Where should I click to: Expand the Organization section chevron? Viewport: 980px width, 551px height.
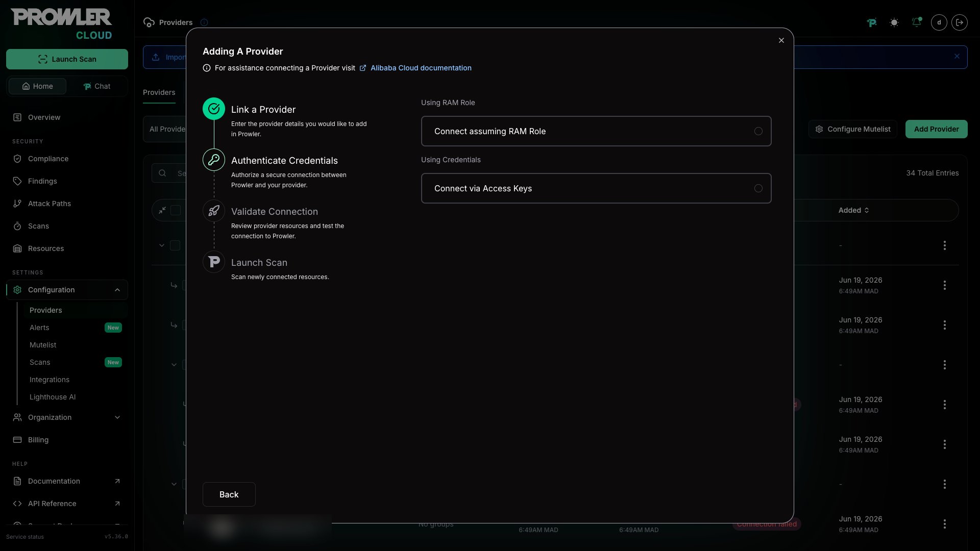(117, 417)
